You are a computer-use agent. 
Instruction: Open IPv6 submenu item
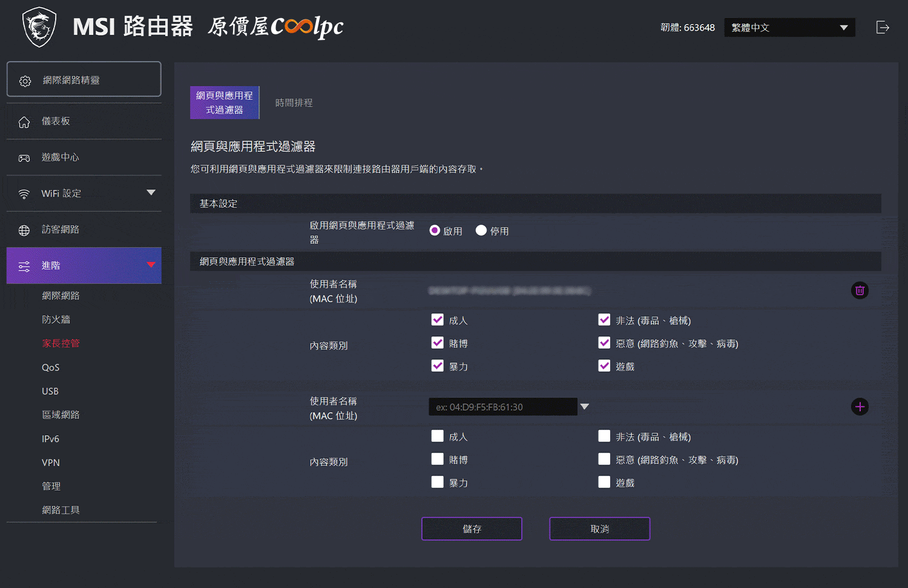(50, 439)
